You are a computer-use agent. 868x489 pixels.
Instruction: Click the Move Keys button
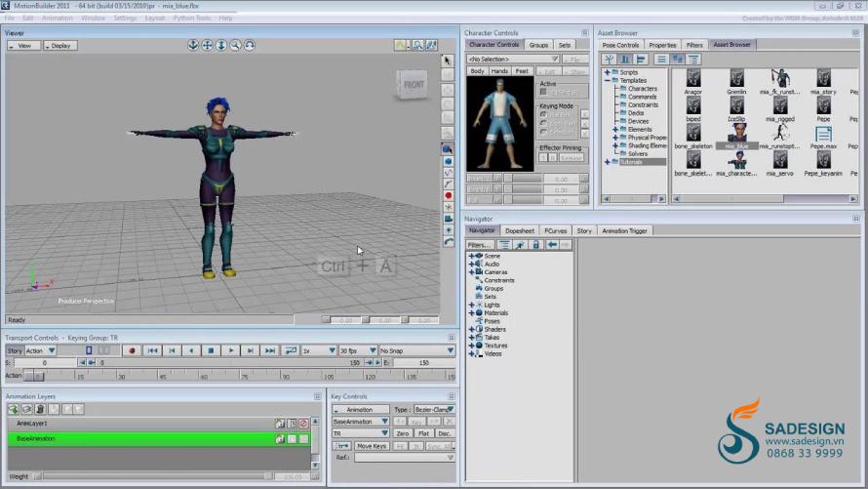click(372, 446)
